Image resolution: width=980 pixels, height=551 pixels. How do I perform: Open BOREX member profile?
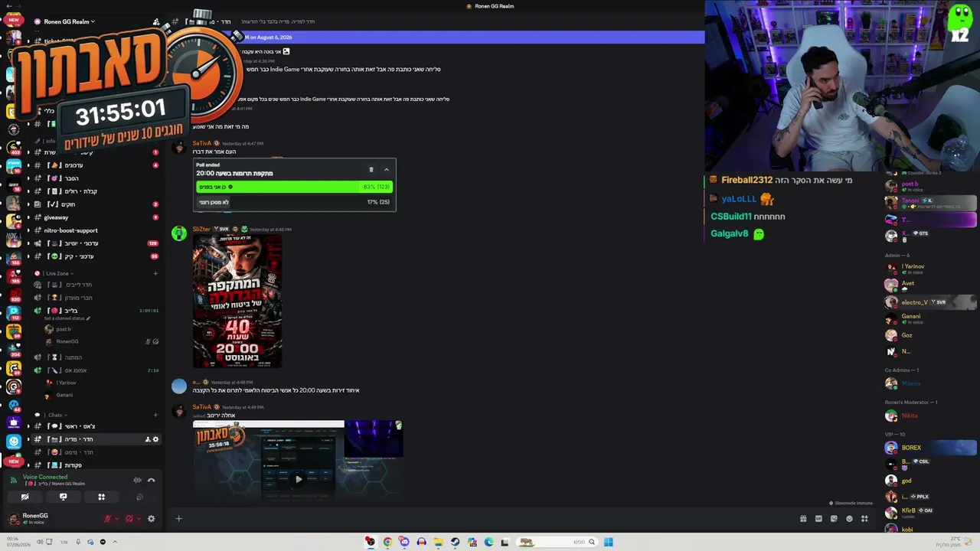click(930, 448)
